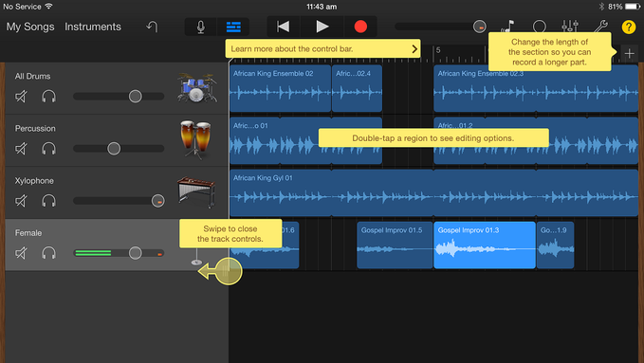Start recording with the red Record button

point(360,27)
